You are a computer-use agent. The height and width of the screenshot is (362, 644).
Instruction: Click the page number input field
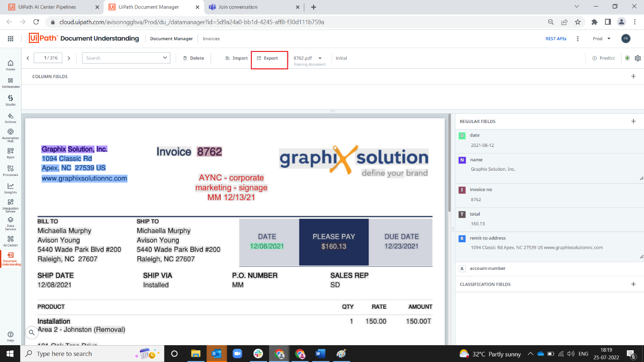pos(48,58)
